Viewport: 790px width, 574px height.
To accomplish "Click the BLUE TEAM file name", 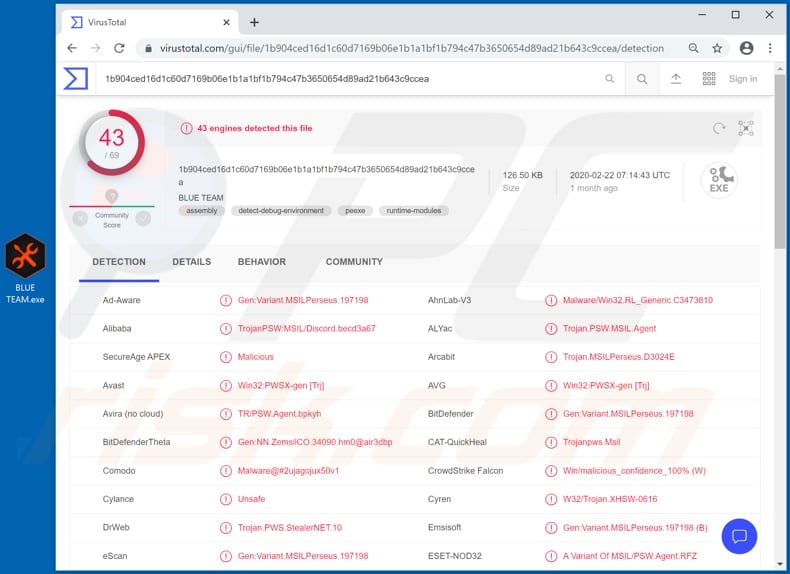I will coord(201,198).
